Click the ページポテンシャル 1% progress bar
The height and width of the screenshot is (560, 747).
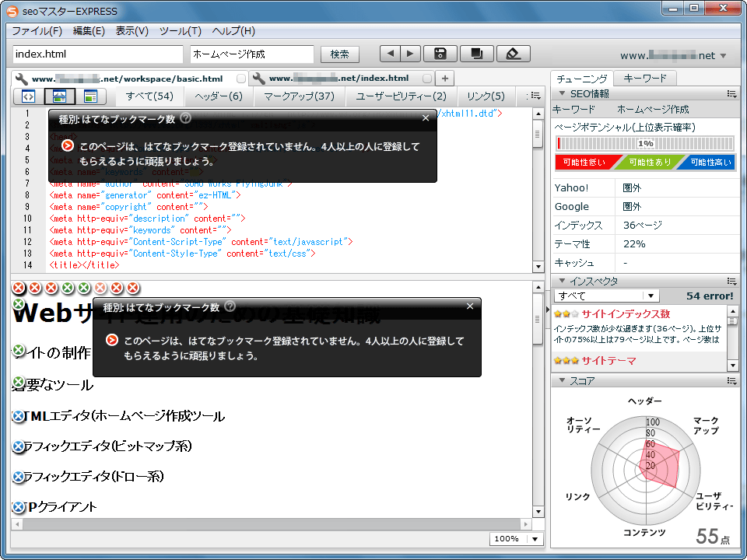coord(646,143)
